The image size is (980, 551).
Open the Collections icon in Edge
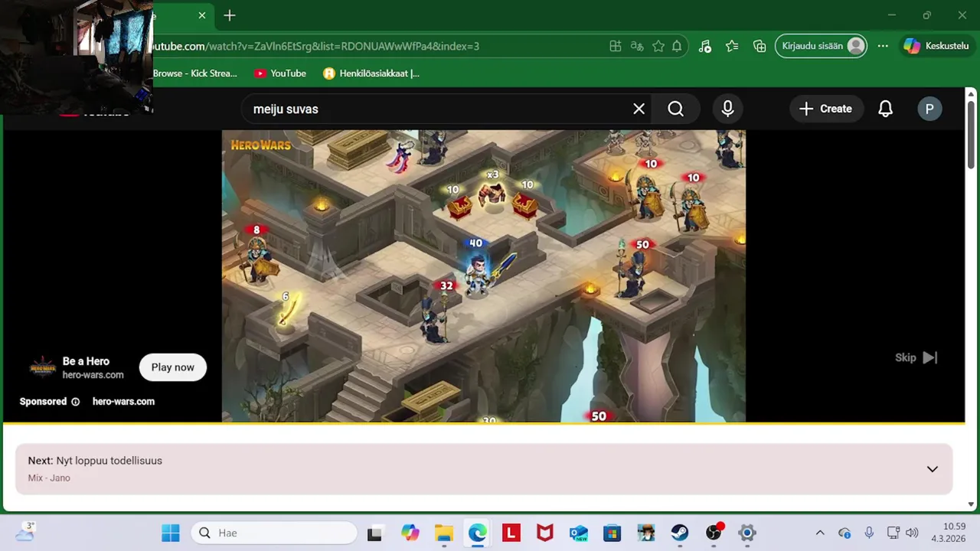coord(759,46)
